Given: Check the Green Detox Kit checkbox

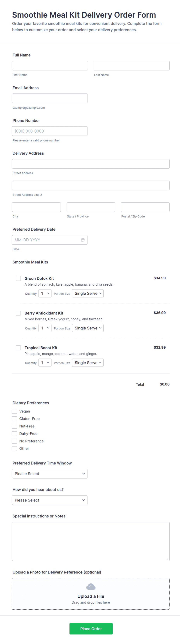Looking at the screenshot, I should pos(18,278).
